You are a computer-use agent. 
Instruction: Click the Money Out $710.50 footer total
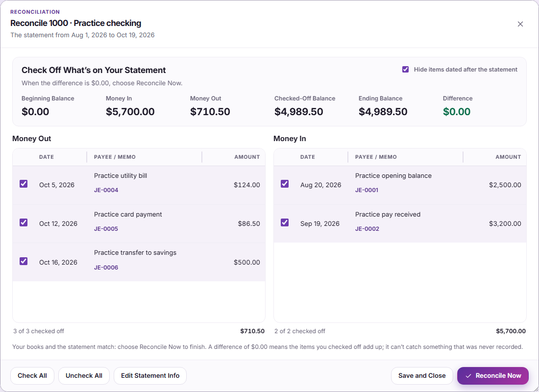coord(252,331)
